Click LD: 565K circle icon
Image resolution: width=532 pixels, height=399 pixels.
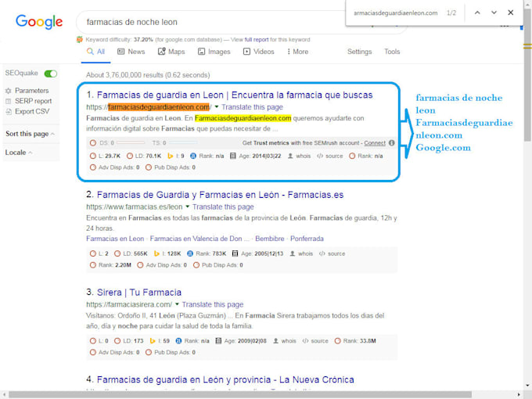pos(117,253)
